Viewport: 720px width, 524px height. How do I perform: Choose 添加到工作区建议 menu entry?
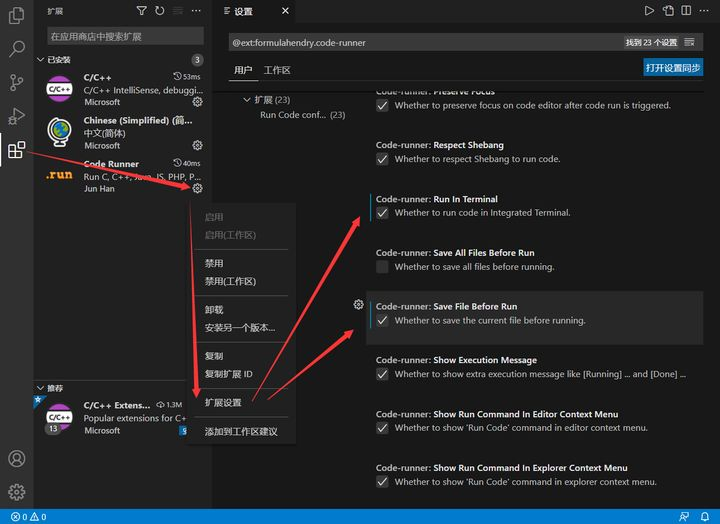[242, 431]
